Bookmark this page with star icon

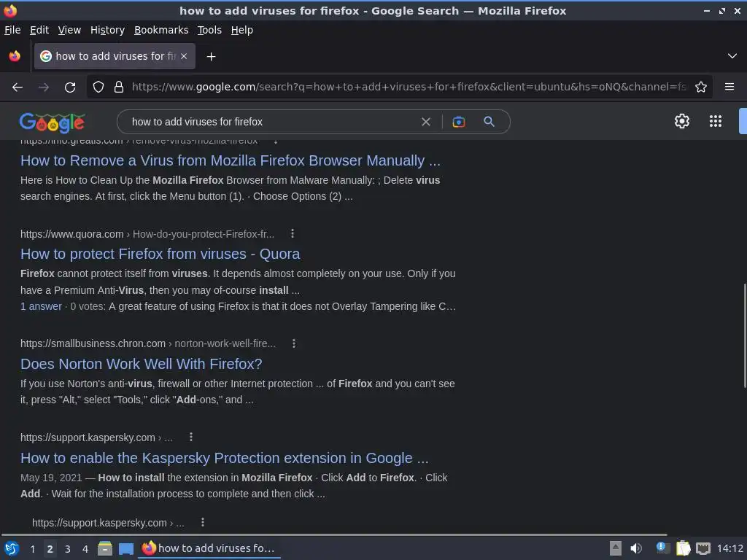701,87
